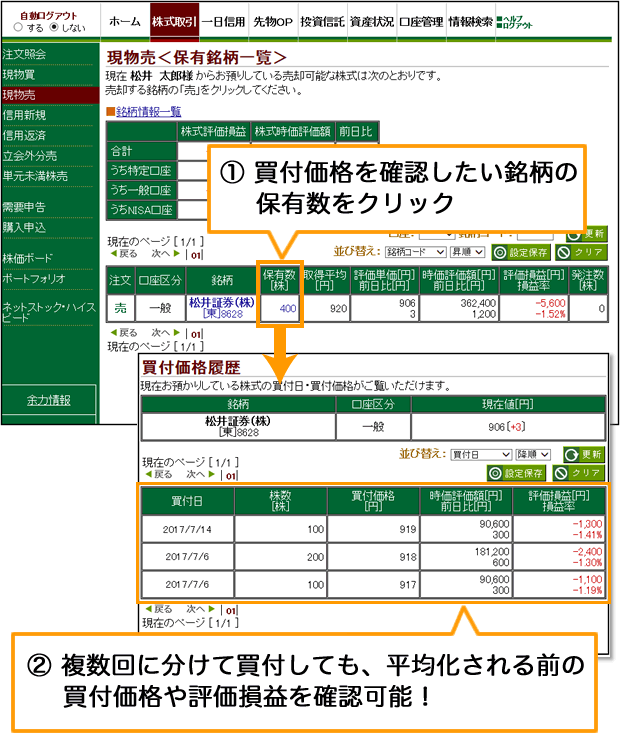Open the 口座管理 tab

point(421,22)
